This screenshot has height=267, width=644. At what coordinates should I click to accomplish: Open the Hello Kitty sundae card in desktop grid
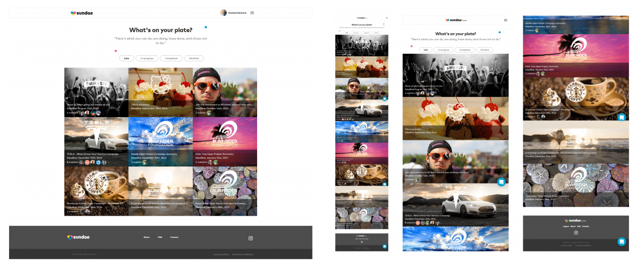(160, 93)
